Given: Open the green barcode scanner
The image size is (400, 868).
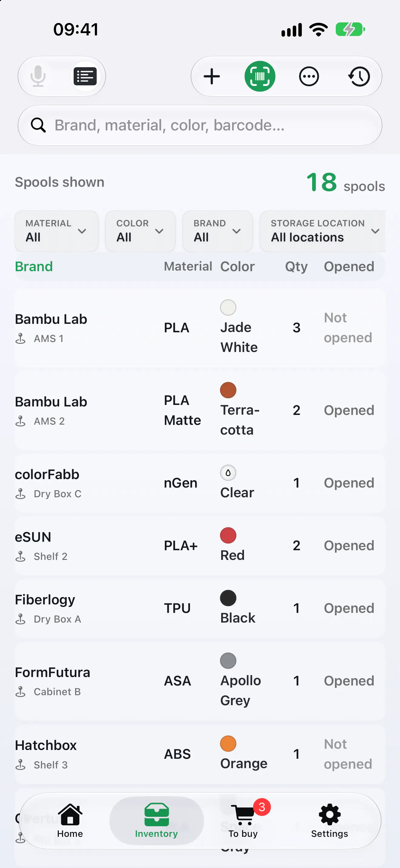Looking at the screenshot, I should (x=260, y=76).
